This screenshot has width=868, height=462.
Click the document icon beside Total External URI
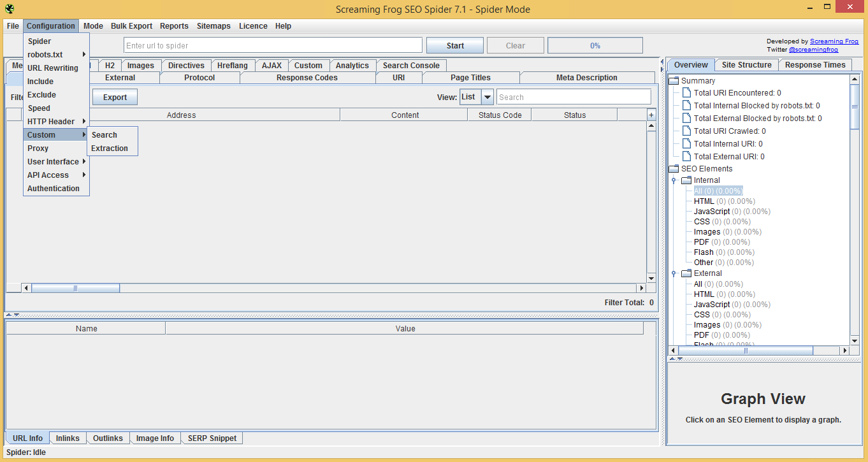[686, 156]
